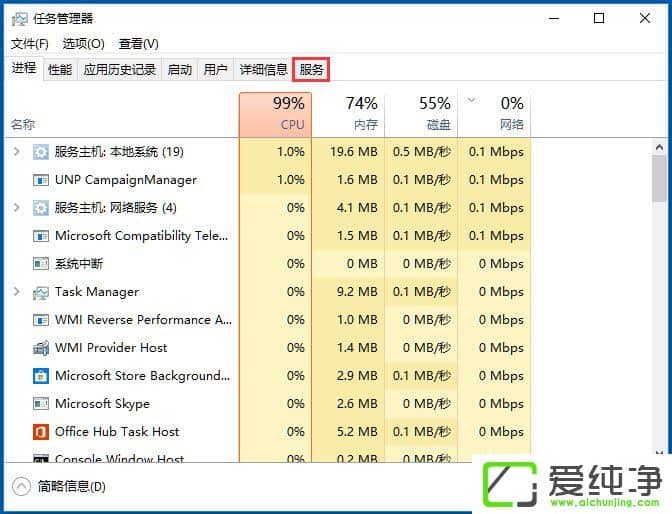The height and width of the screenshot is (514, 672).
Task: Minimize the Task Manager window
Action: (554, 18)
